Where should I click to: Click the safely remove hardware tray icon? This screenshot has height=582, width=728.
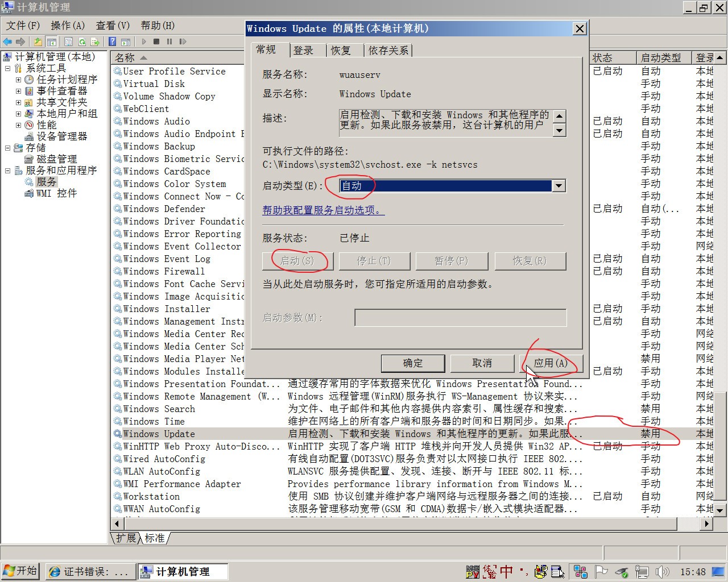[622, 572]
